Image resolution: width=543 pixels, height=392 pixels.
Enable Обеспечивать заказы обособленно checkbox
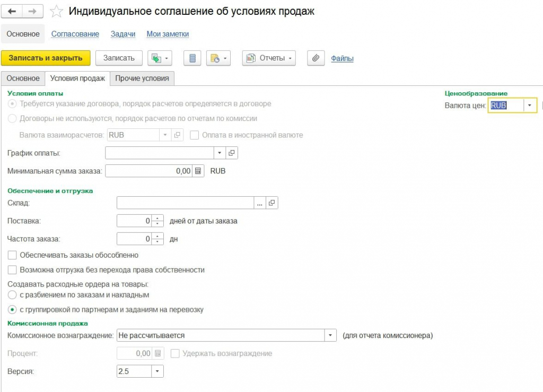coord(12,255)
